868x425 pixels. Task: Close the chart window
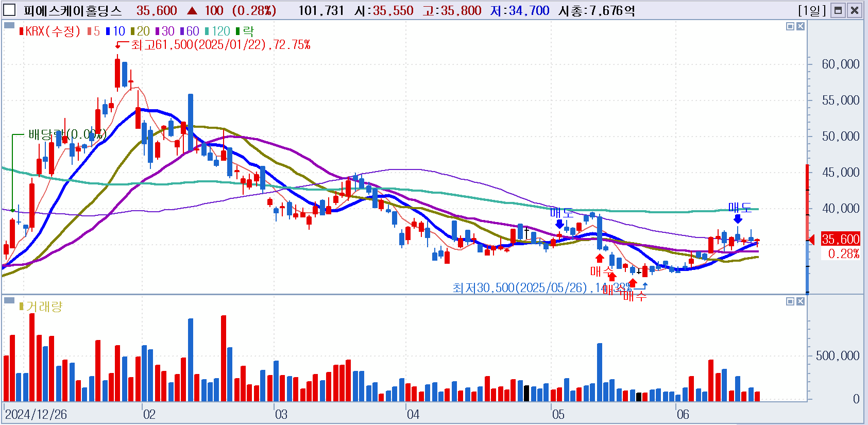(x=855, y=10)
